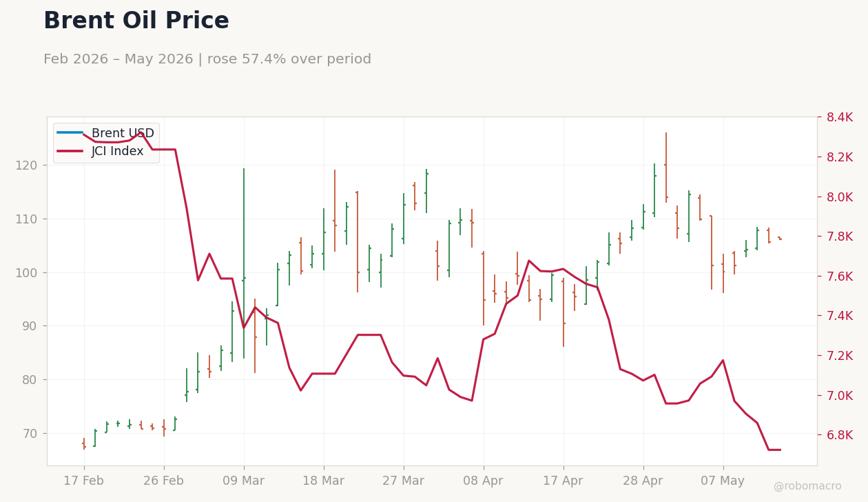The height and width of the screenshot is (502, 868).
Task: Click the blue Brent USD legend line swatch
Action: (70, 133)
